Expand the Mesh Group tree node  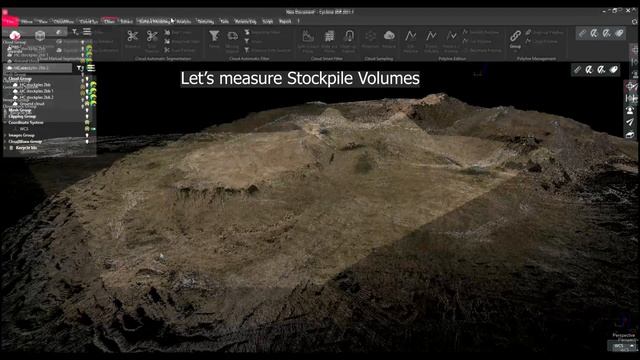point(5,110)
